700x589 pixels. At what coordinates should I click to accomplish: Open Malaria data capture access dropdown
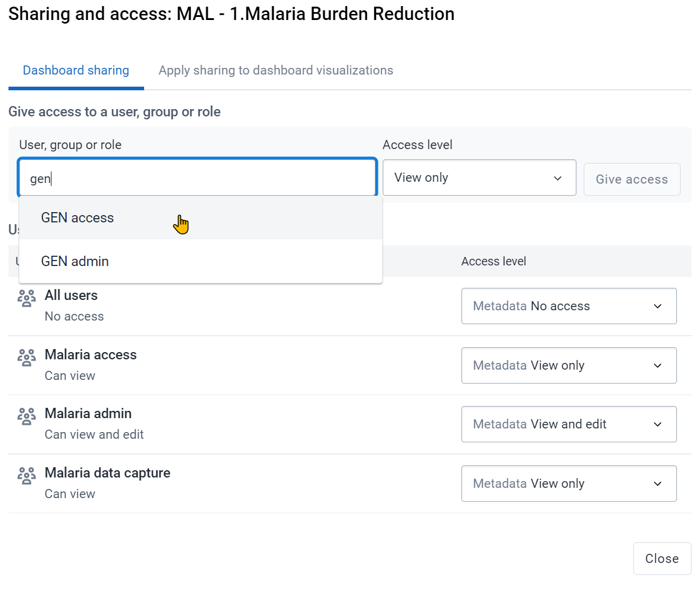[569, 484]
